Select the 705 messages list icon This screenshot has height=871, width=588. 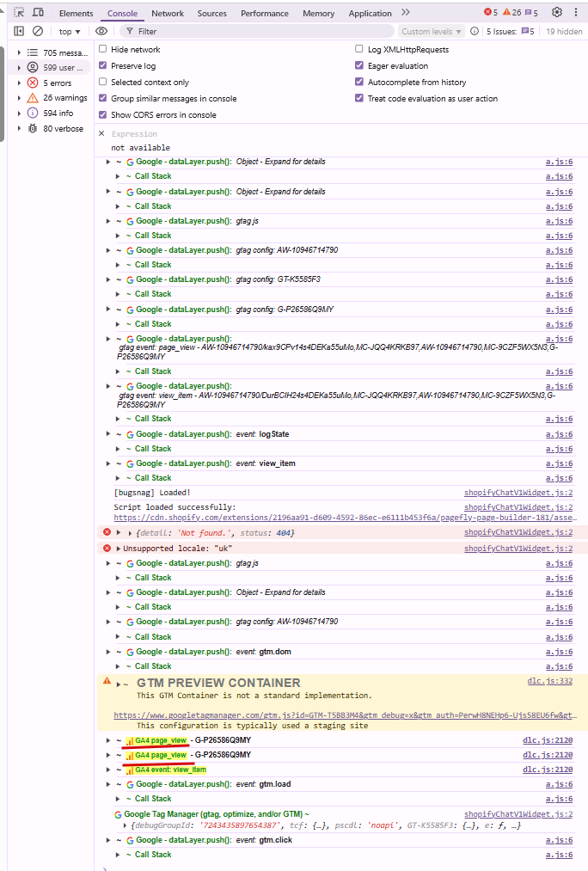[x=33, y=52]
